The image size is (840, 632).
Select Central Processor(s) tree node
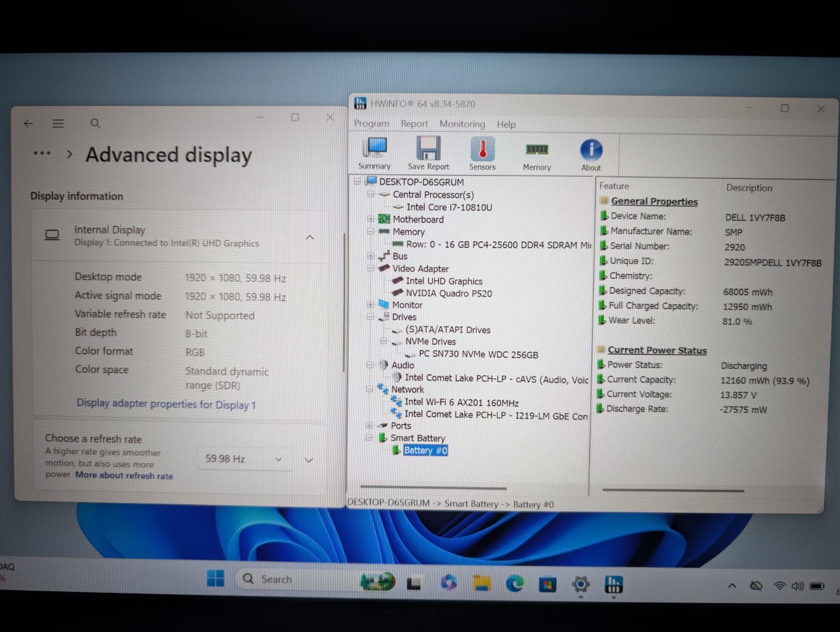pyautogui.click(x=433, y=194)
